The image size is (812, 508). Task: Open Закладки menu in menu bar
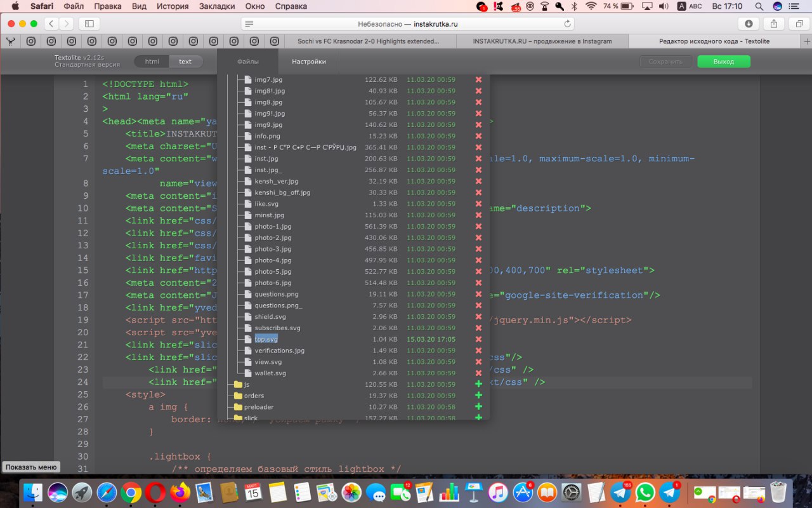[x=217, y=6]
